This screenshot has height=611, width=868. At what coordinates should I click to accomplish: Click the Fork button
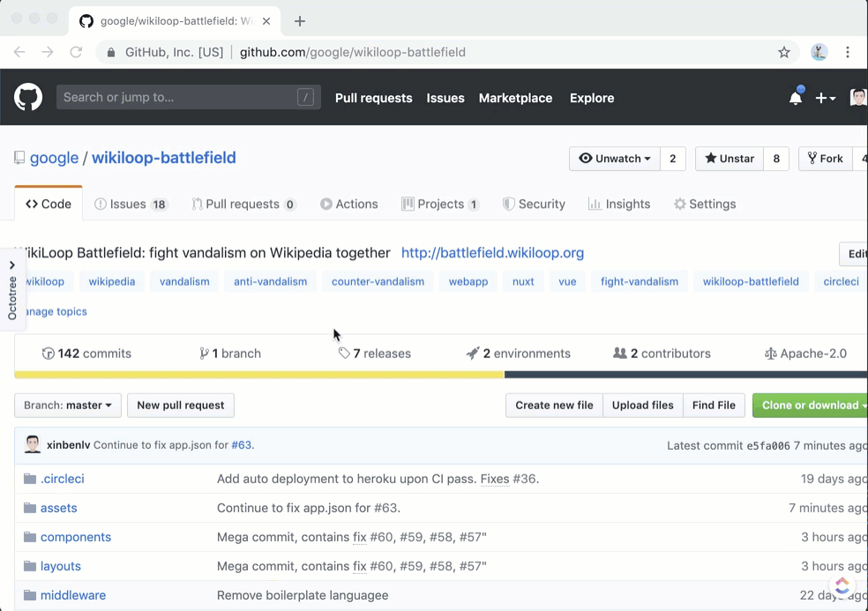(x=825, y=159)
